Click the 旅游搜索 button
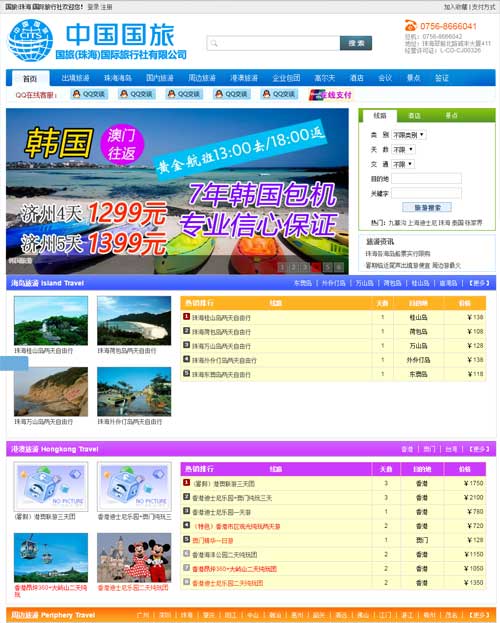The image size is (500, 623). click(427, 207)
